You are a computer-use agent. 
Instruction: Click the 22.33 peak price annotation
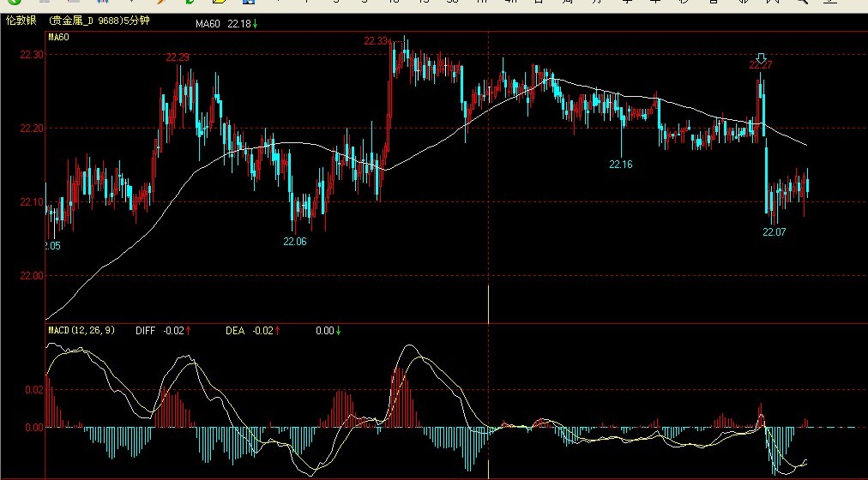(376, 41)
